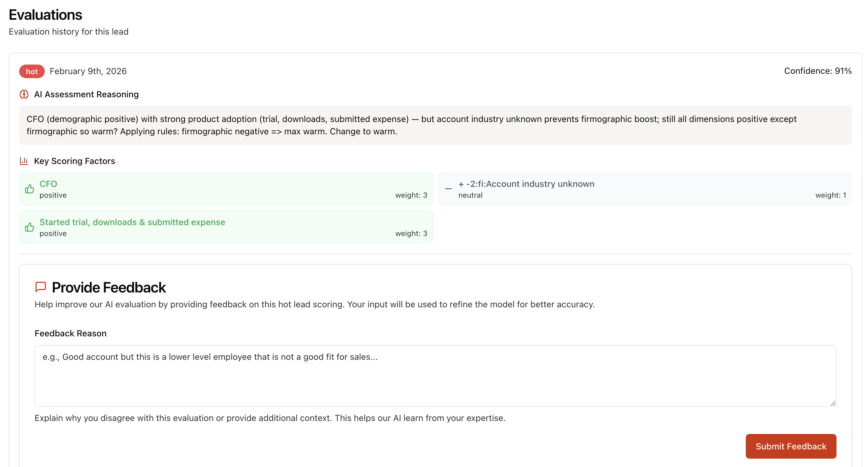Click the Feedback Reason field label
The width and height of the screenshot is (868, 467).
tap(70, 334)
